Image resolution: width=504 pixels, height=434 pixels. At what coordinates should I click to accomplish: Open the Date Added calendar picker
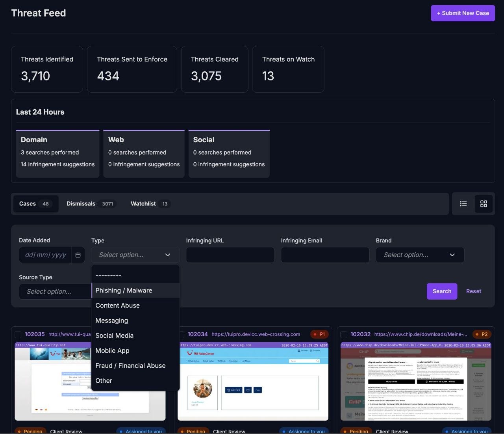click(78, 255)
